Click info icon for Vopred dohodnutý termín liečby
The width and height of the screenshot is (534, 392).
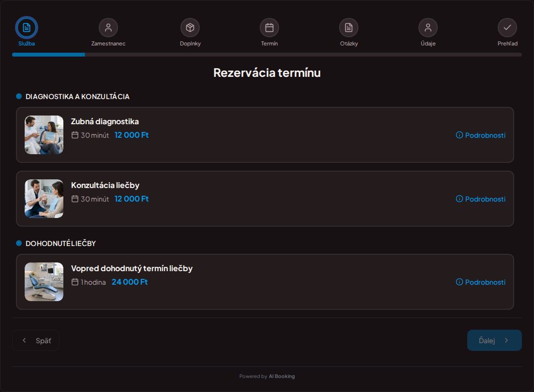click(x=460, y=282)
